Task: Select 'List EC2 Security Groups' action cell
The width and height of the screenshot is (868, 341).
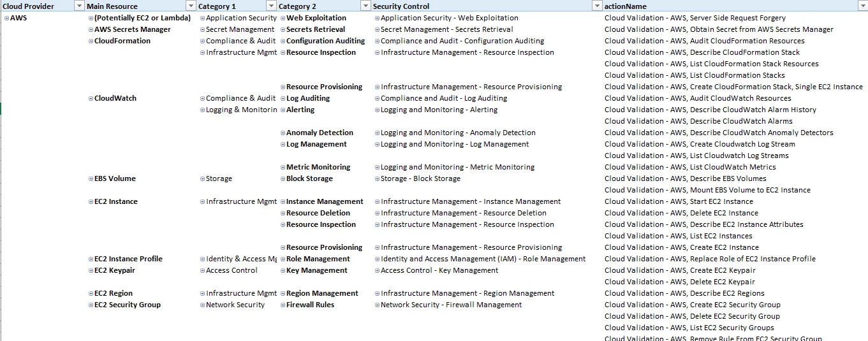Action: coord(689,328)
